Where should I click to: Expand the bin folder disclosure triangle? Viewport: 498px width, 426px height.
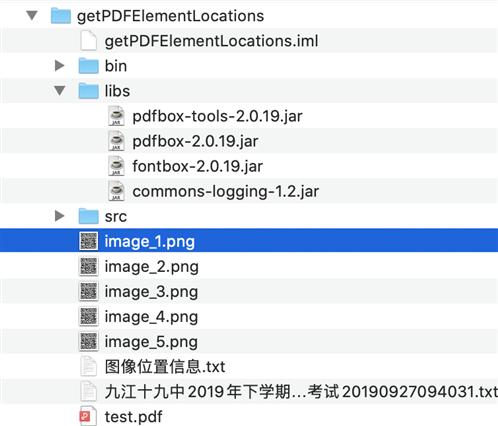point(60,65)
